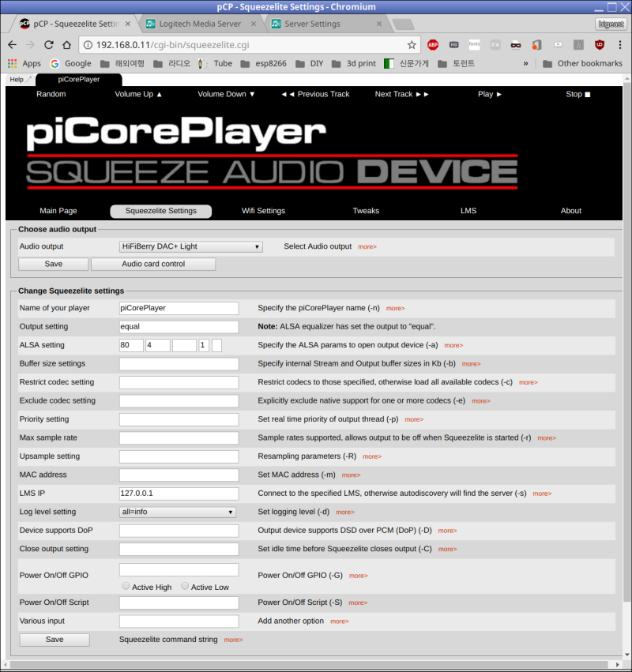This screenshot has height=672, width=632.
Task: Click the LMS IP input field
Action: pos(179,494)
